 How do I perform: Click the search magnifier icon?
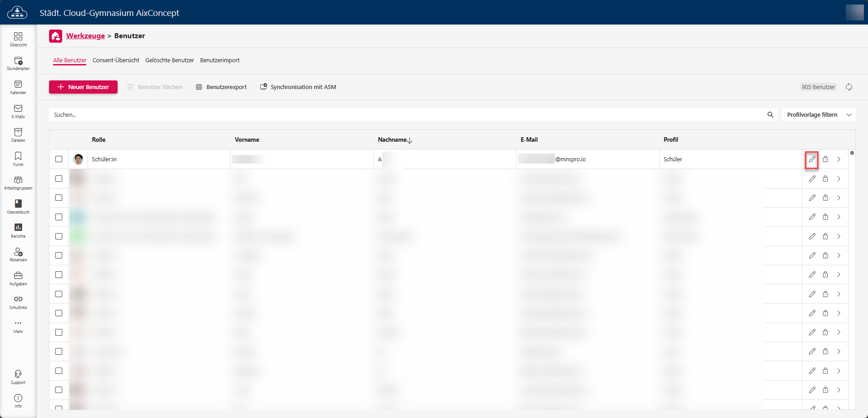click(770, 115)
